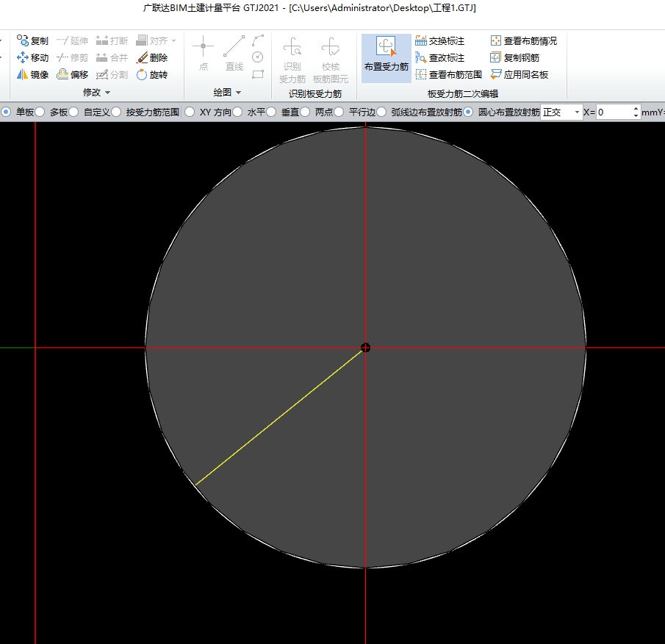Click the 对齐 (align) tool
The width and height of the screenshot is (665, 644).
[x=152, y=40]
